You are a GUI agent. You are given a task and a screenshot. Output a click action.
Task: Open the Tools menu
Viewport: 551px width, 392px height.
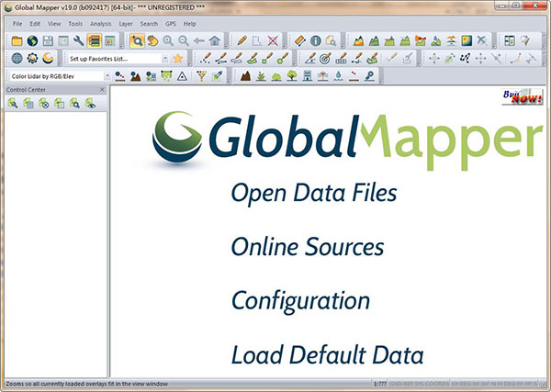click(x=75, y=24)
